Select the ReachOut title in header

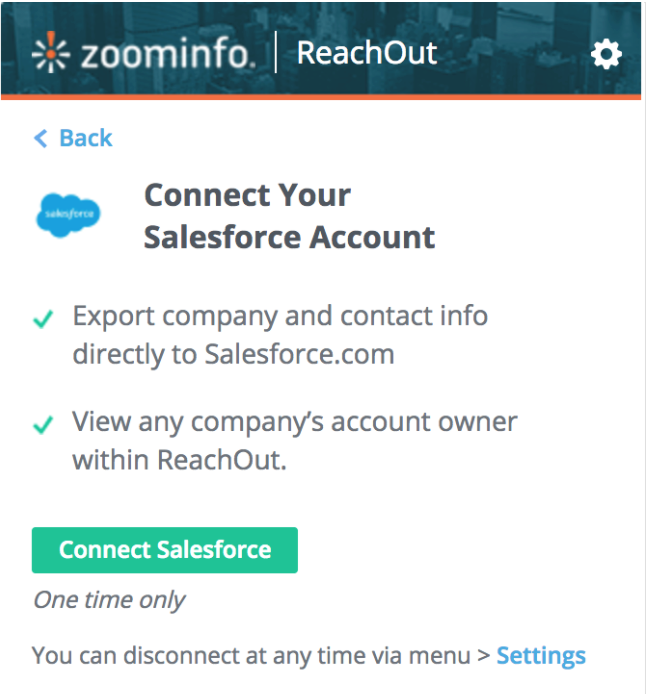tap(367, 53)
